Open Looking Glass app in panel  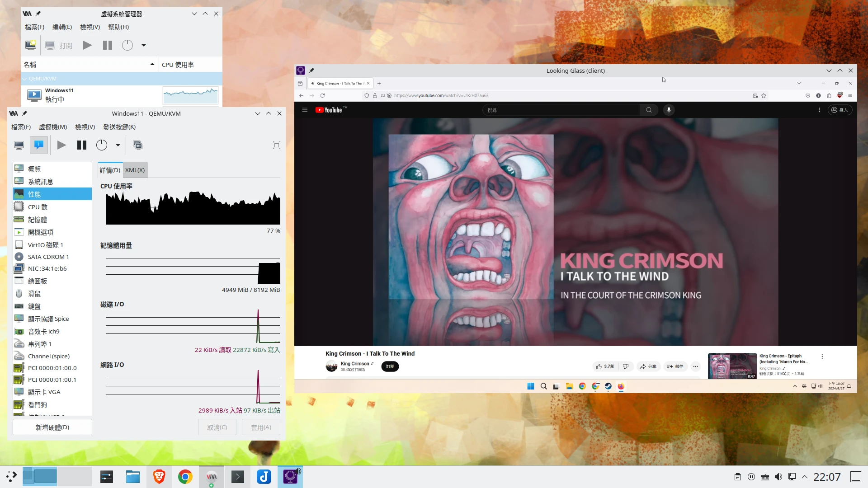point(290,477)
